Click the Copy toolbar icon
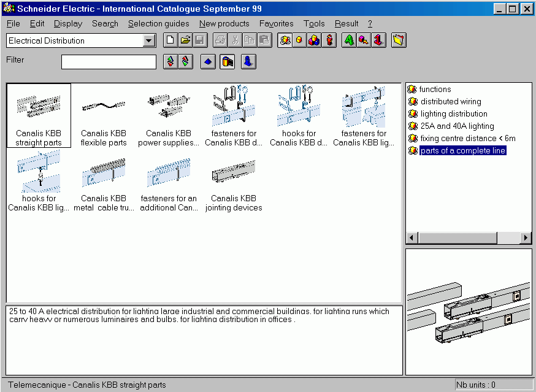The image size is (536, 392). [250, 40]
